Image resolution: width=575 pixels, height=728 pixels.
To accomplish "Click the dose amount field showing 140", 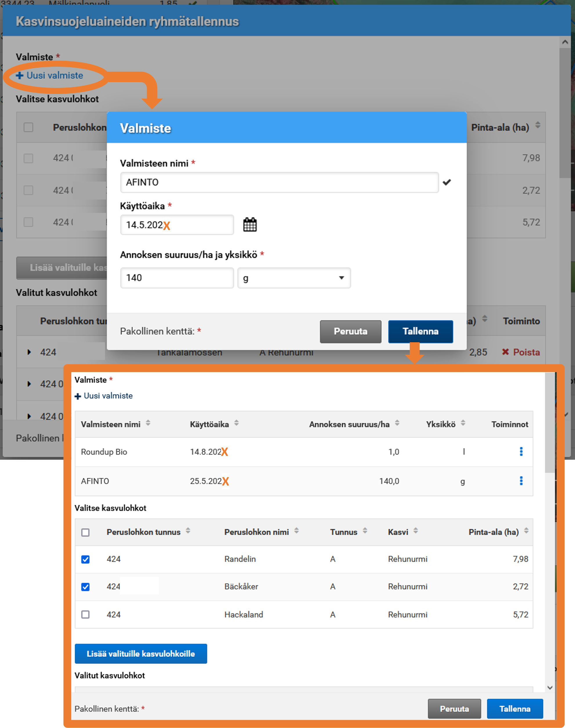I will tap(177, 278).
